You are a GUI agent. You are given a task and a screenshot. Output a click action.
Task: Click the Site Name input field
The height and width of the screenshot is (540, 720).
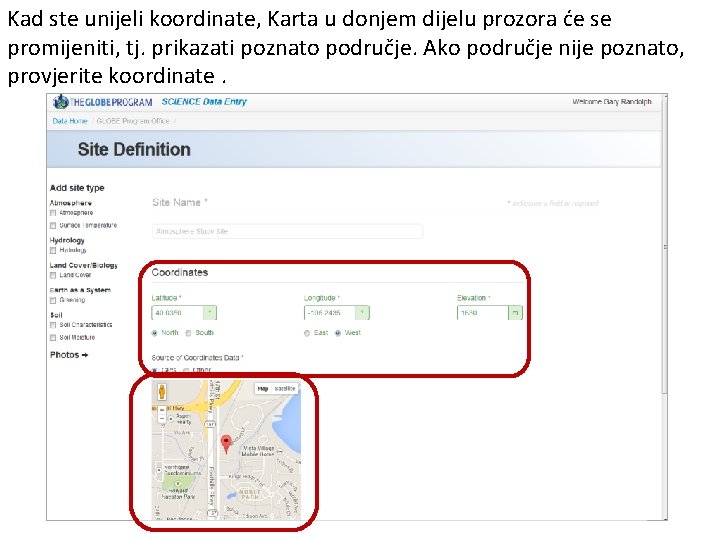coord(287,231)
